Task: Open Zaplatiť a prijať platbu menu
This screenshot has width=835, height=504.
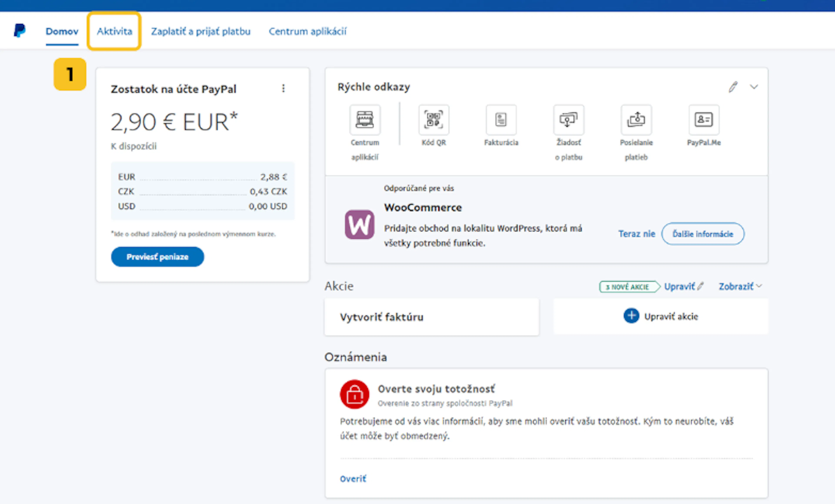Action: (x=201, y=32)
